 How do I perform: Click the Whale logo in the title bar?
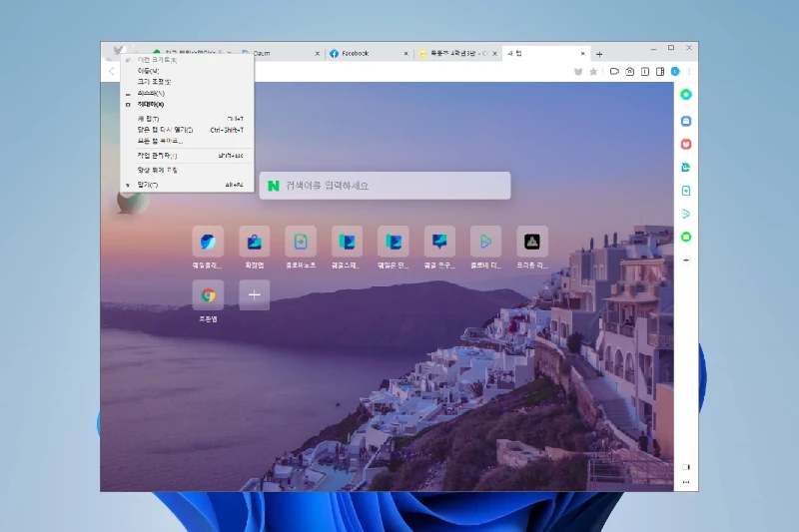(118, 50)
